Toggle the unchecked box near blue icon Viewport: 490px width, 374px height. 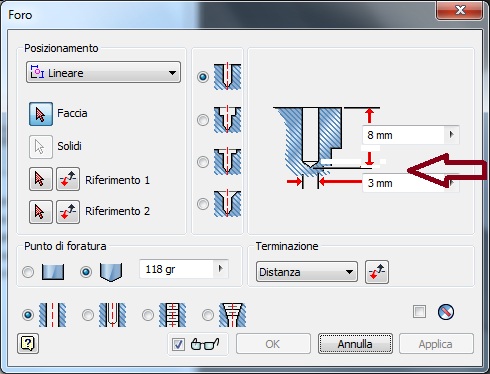click(x=419, y=312)
